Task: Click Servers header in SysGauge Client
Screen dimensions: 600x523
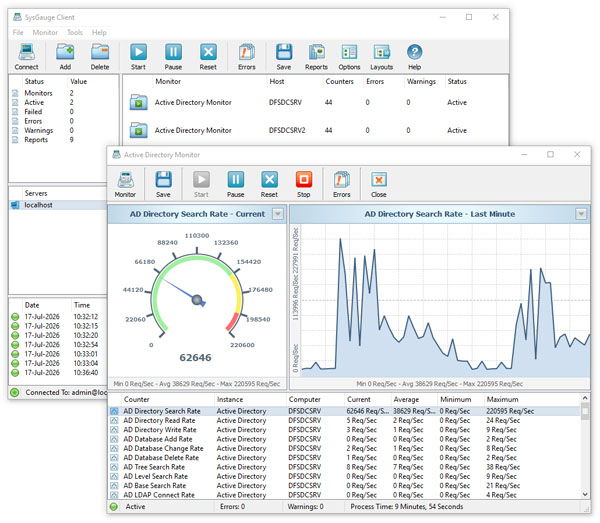Action: (x=36, y=193)
